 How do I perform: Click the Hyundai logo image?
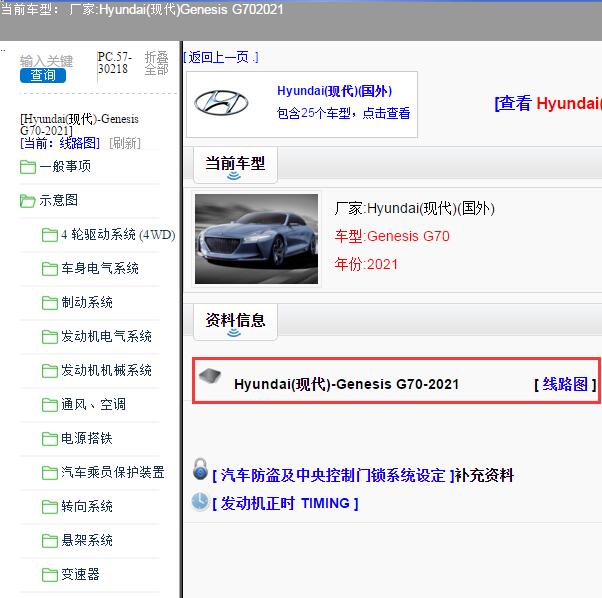221,102
